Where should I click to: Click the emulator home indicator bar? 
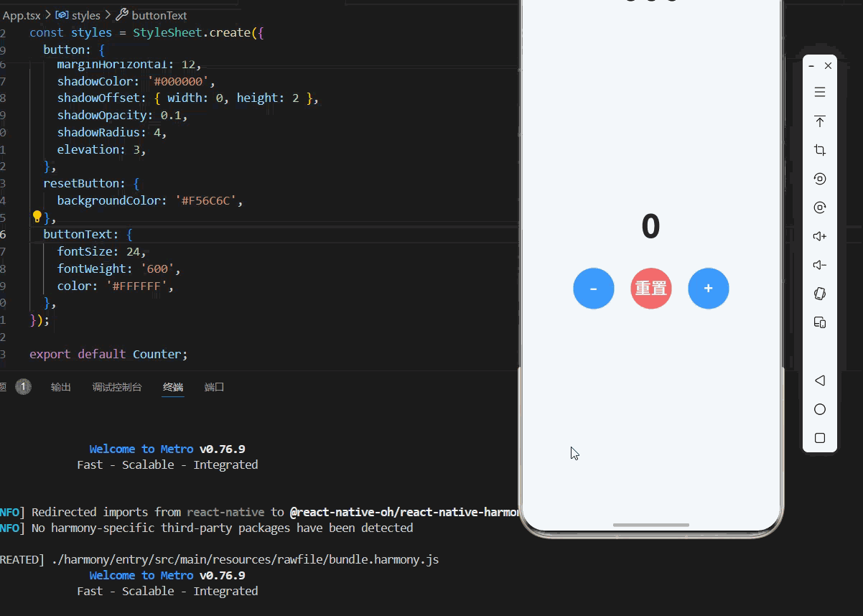tap(651, 525)
